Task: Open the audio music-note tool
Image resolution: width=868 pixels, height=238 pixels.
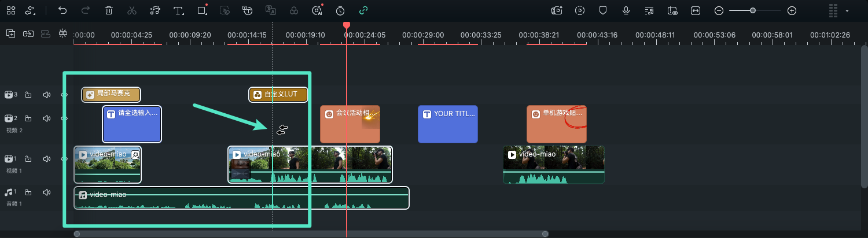Action: pyautogui.click(x=155, y=10)
